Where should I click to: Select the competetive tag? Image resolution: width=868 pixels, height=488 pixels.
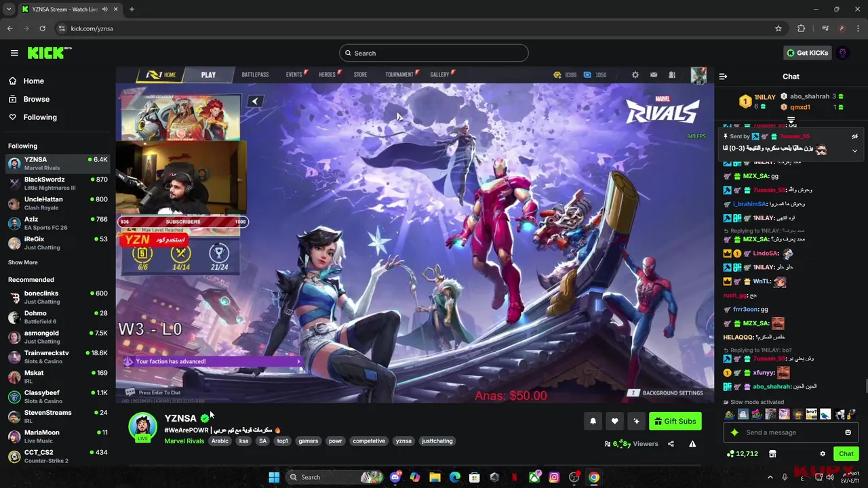pyautogui.click(x=369, y=441)
